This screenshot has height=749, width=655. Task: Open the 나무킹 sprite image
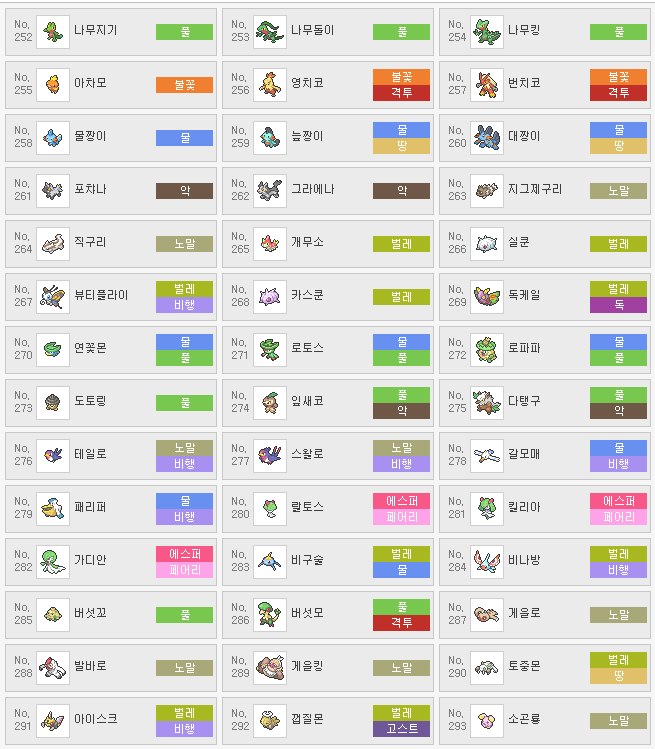(487, 32)
